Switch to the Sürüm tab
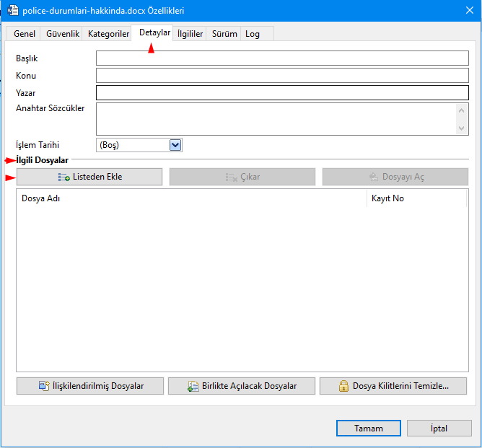Image resolution: width=482 pixels, height=448 pixels. 224,34
